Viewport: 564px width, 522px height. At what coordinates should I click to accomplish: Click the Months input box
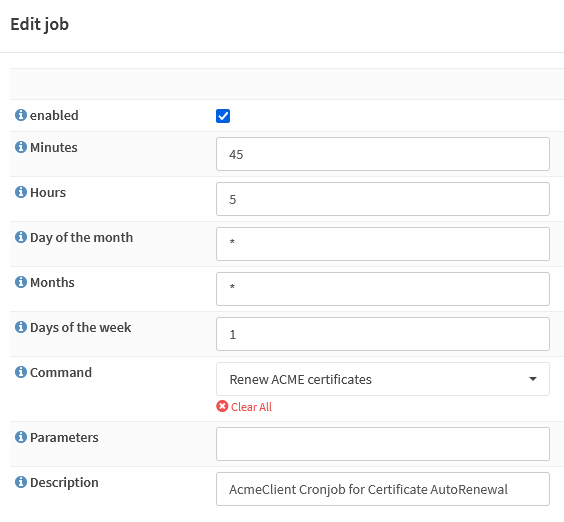point(383,289)
